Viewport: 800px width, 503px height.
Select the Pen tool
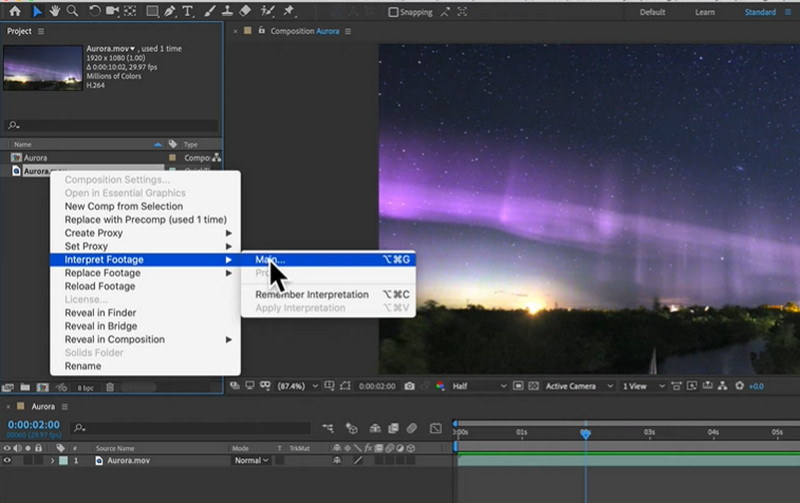coord(170,11)
